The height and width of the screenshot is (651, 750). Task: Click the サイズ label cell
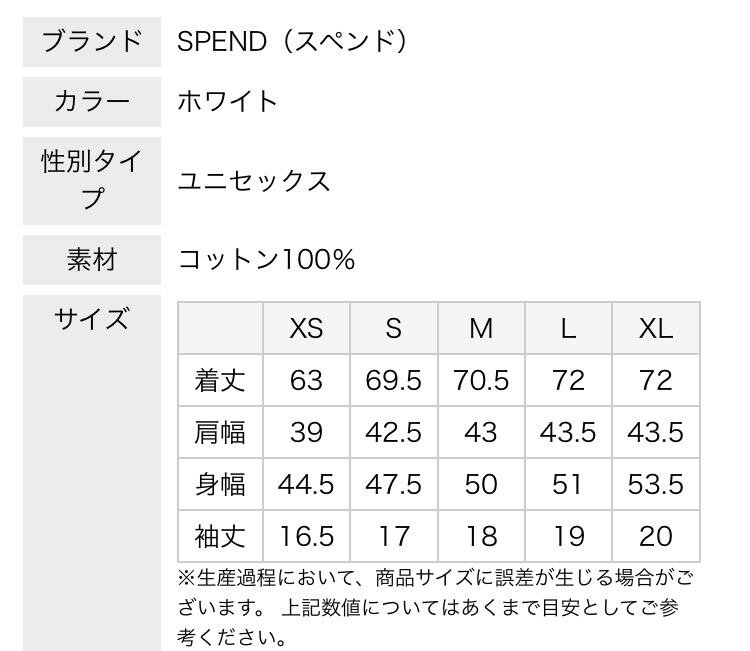pyautogui.click(x=92, y=320)
